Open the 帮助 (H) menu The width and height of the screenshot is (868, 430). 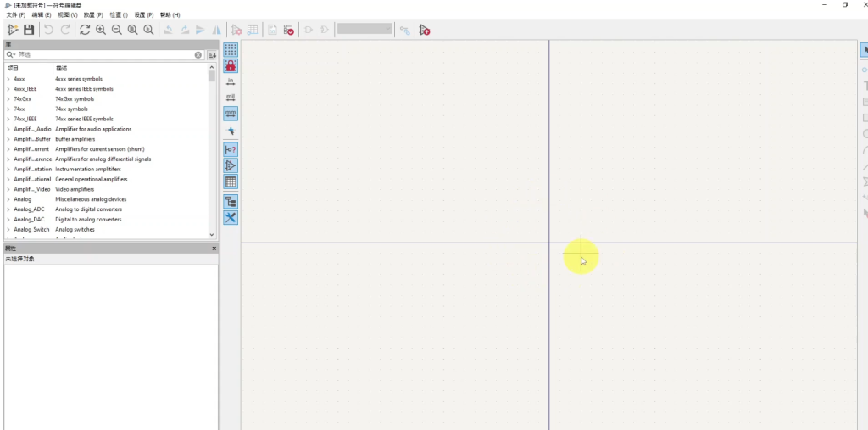[170, 15]
